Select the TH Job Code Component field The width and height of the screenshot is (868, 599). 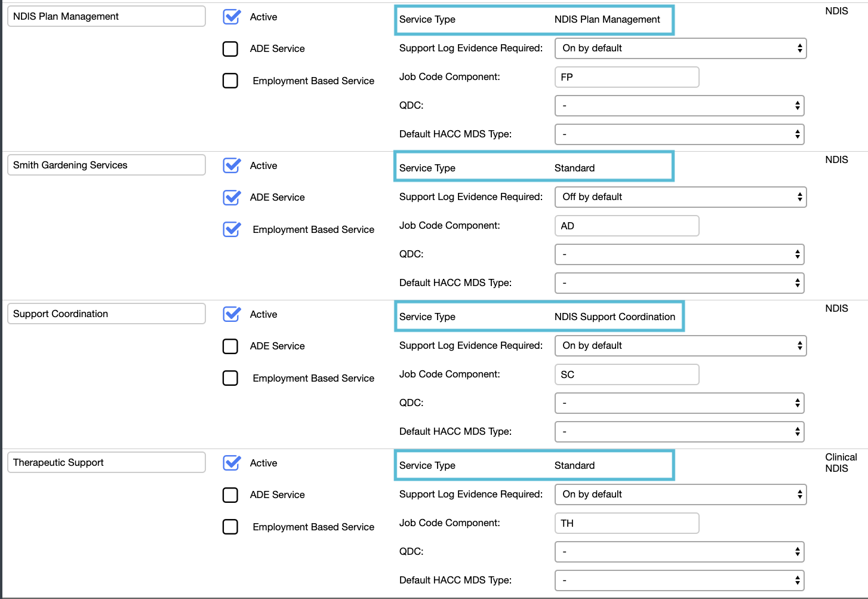tap(626, 523)
